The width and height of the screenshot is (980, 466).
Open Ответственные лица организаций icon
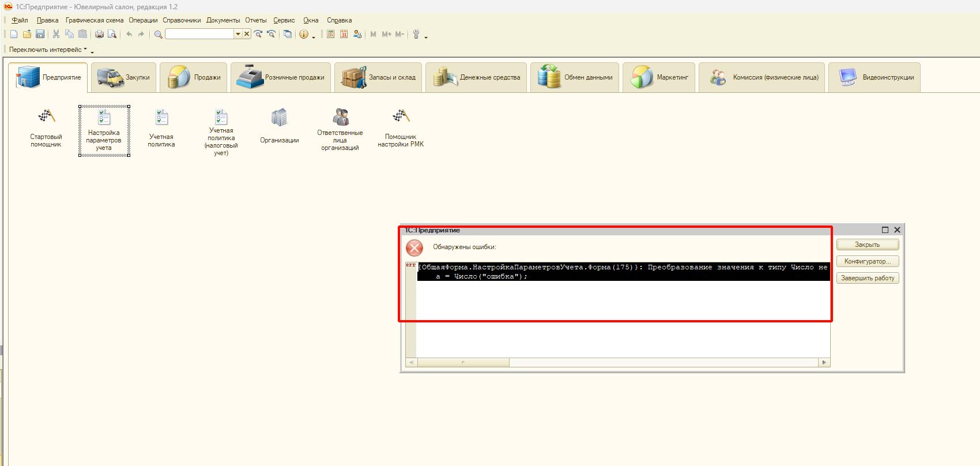(340, 130)
